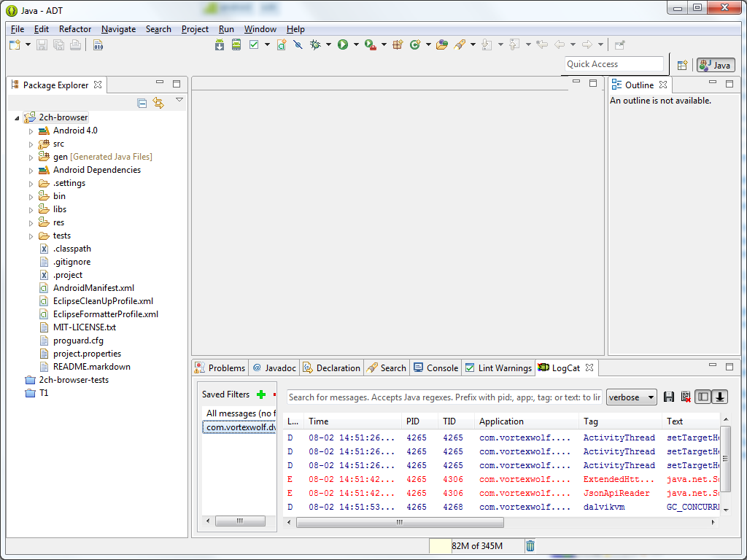
Task: Expand the Android 4.0 library node
Action: 31,131
